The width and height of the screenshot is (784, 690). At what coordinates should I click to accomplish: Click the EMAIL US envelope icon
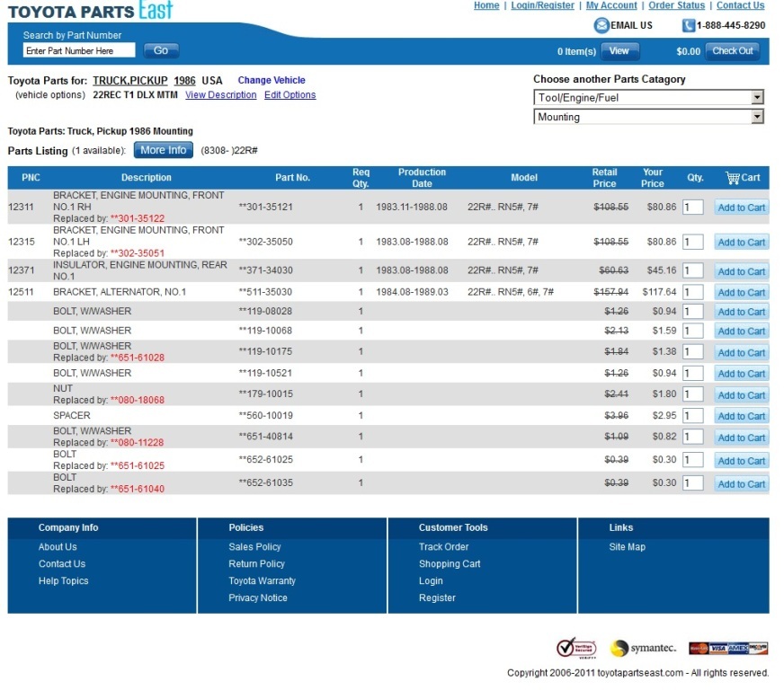pyautogui.click(x=601, y=25)
